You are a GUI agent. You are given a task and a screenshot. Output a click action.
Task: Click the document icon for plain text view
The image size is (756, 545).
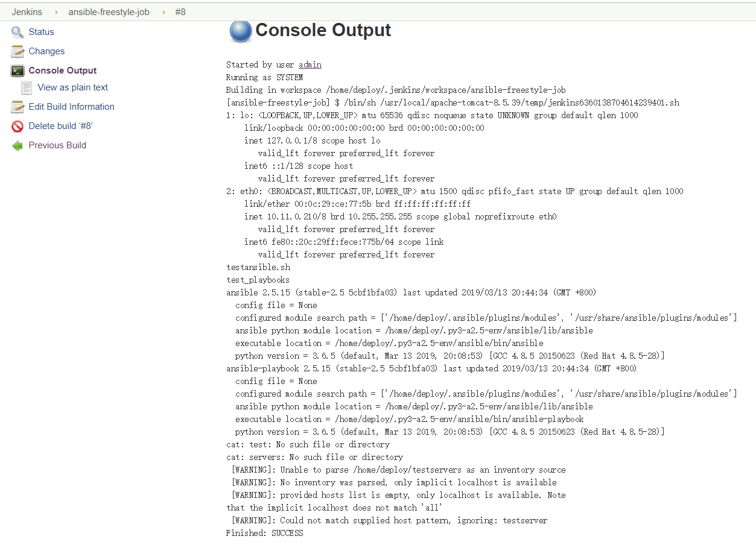(27, 87)
